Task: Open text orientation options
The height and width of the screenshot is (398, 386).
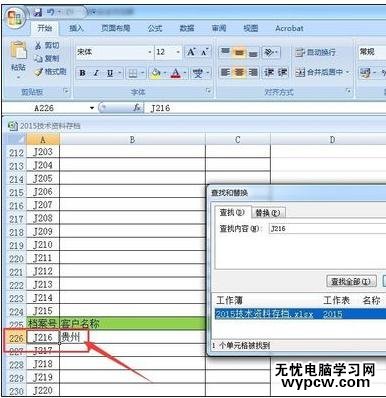Action: pos(271,52)
